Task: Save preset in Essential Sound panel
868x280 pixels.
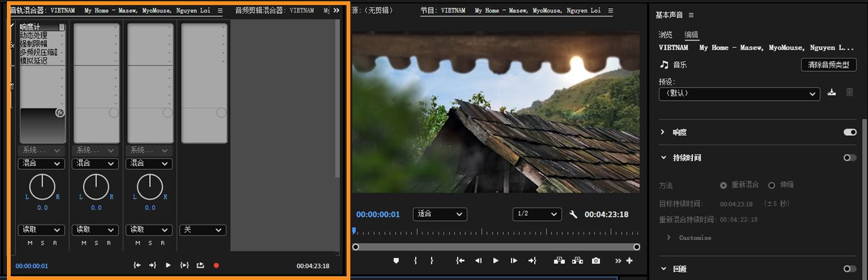Action: (x=832, y=92)
